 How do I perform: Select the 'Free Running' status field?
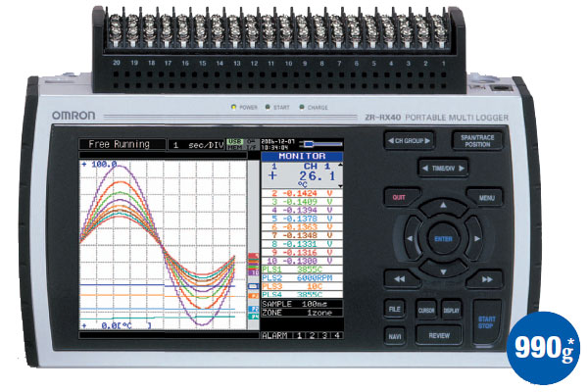[x=122, y=144]
